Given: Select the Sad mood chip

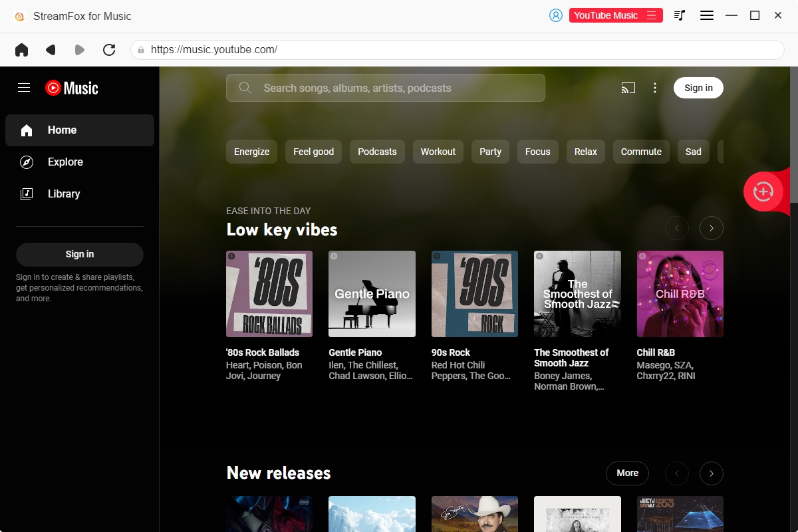Looking at the screenshot, I should click(694, 152).
